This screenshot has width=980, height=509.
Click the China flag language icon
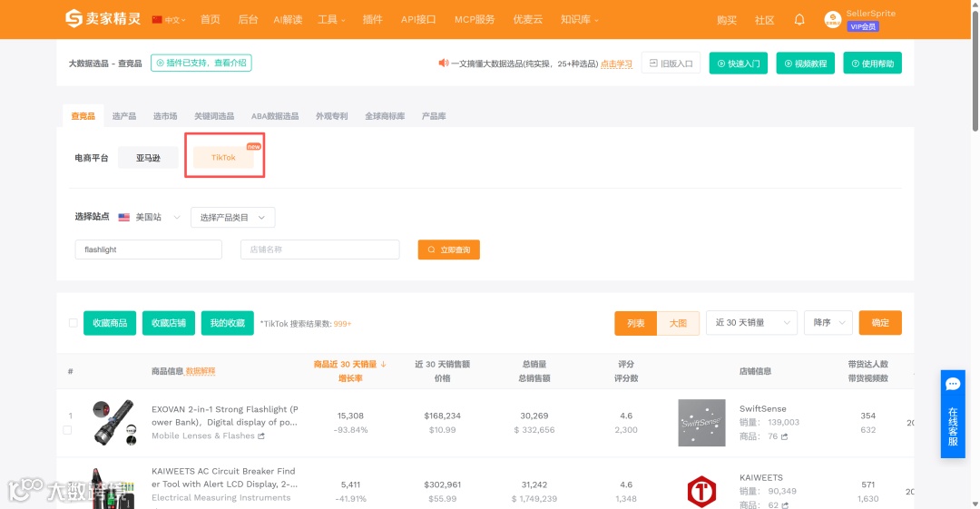click(157, 20)
